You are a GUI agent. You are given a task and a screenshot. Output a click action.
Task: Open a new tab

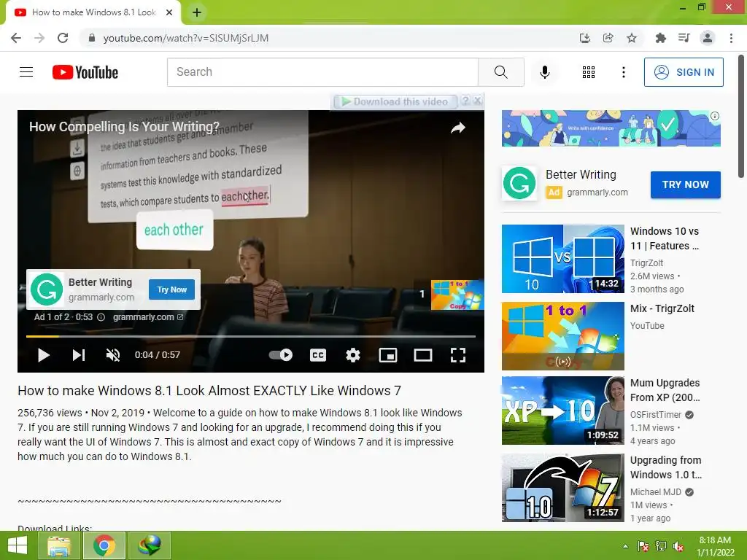[197, 13]
